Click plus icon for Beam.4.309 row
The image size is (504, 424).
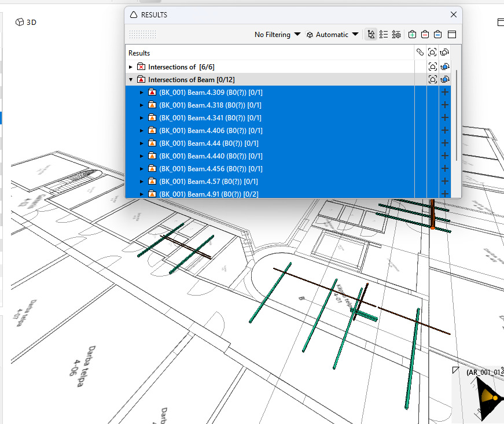click(445, 92)
